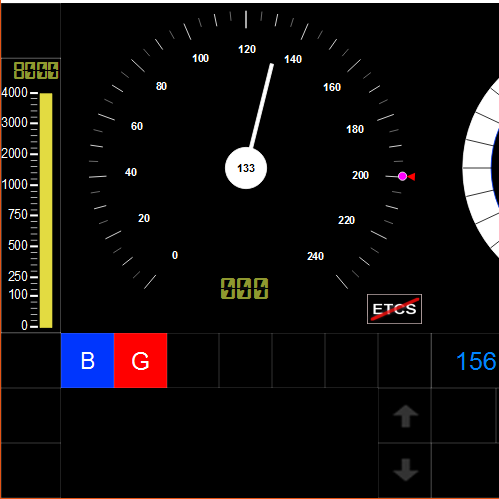Click the magenta target speed dot

click(x=402, y=176)
